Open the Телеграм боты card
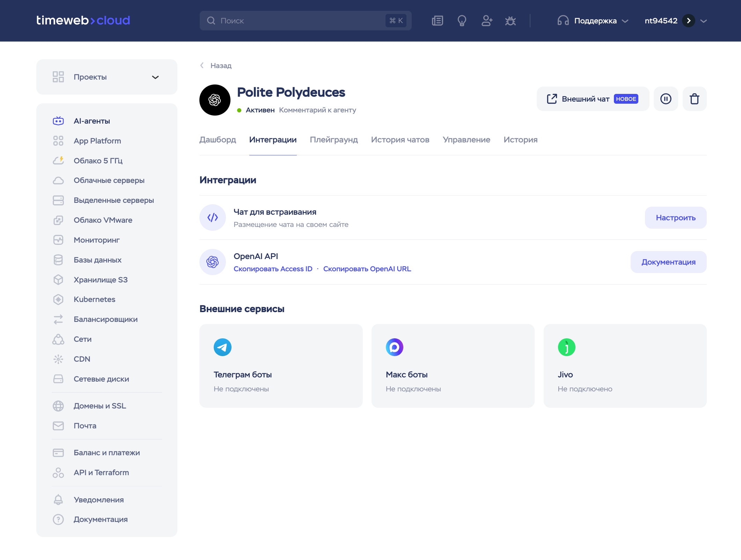The width and height of the screenshot is (741, 560). tap(281, 366)
